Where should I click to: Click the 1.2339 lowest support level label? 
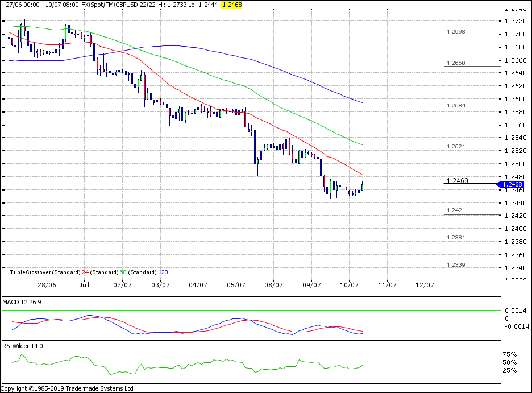[x=456, y=265]
